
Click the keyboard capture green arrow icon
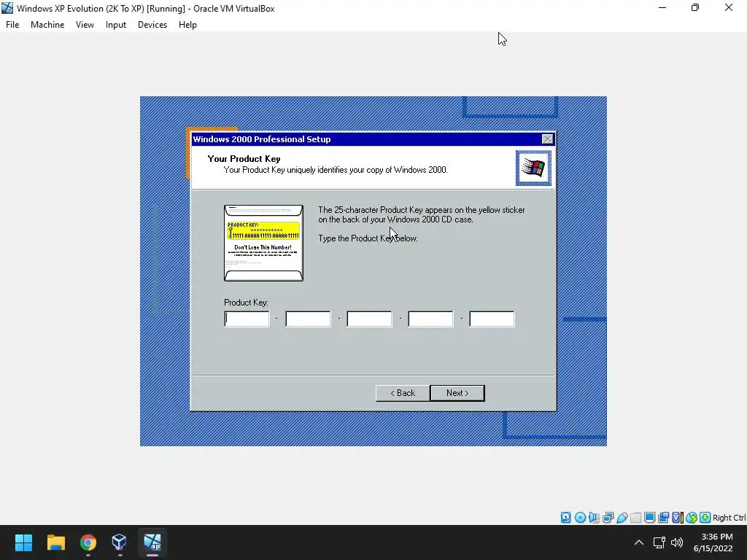click(x=705, y=518)
